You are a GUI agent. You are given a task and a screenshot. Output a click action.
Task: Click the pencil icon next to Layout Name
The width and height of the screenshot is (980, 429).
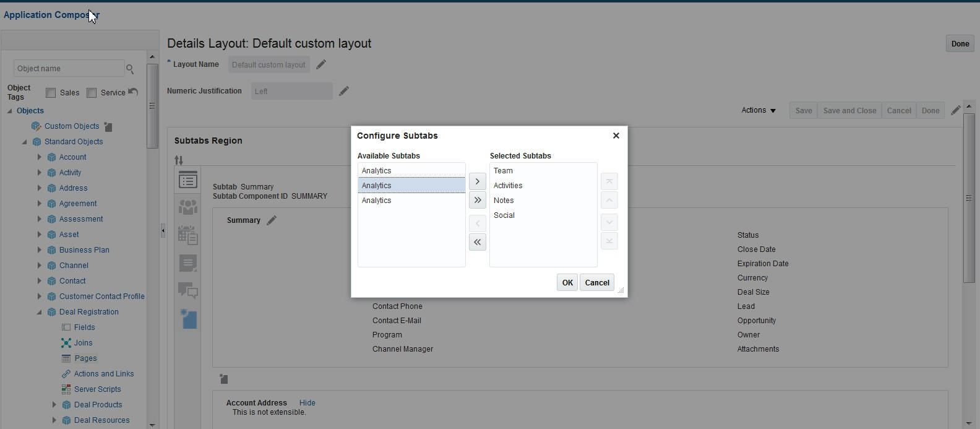(321, 64)
